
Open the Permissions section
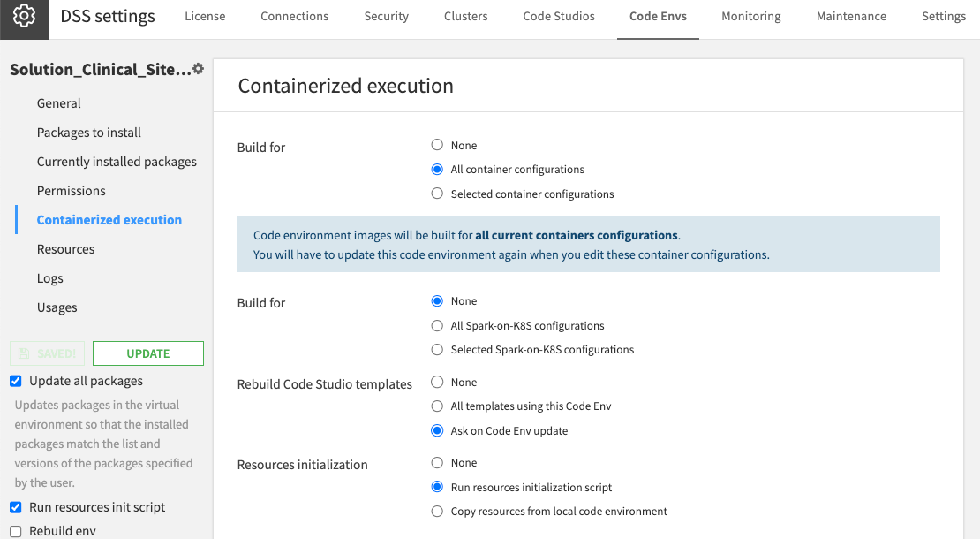(71, 191)
